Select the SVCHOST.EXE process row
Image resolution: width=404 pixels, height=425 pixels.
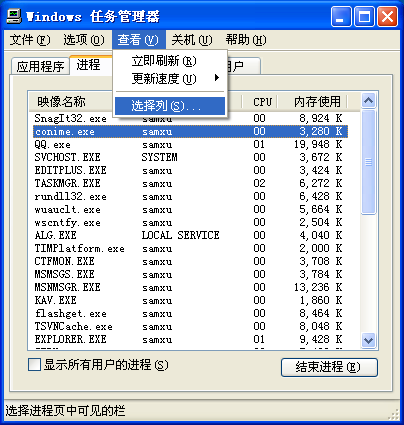tap(190, 157)
